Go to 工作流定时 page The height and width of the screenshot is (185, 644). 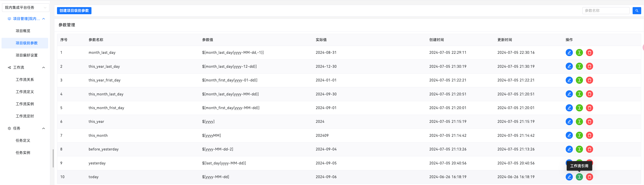[25, 116]
